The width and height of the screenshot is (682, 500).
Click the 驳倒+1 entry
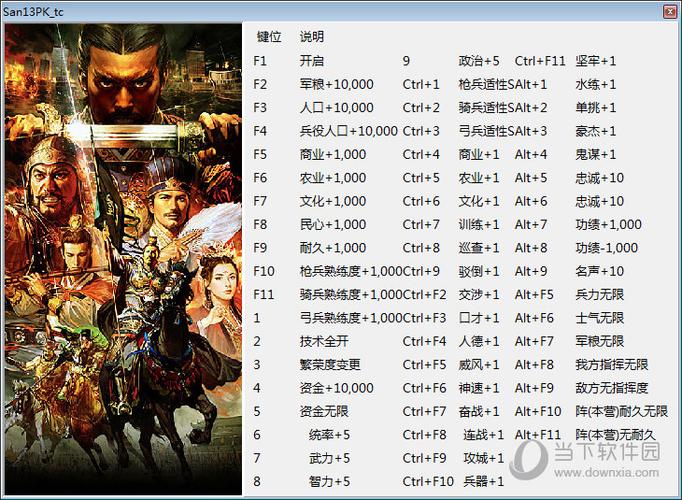479,271
